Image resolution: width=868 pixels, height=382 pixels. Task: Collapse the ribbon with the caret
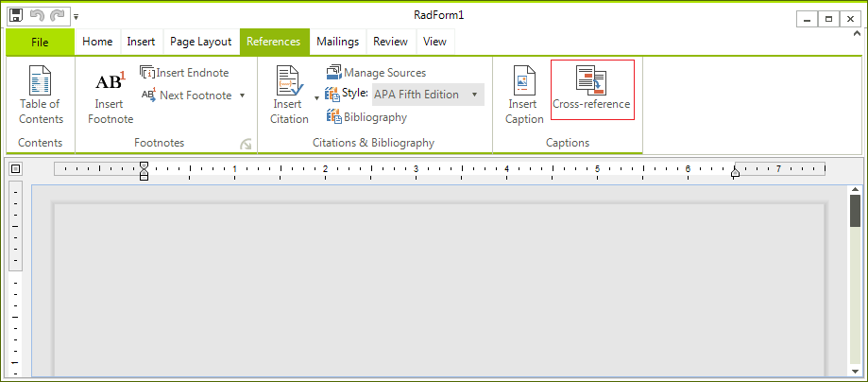tap(856, 34)
